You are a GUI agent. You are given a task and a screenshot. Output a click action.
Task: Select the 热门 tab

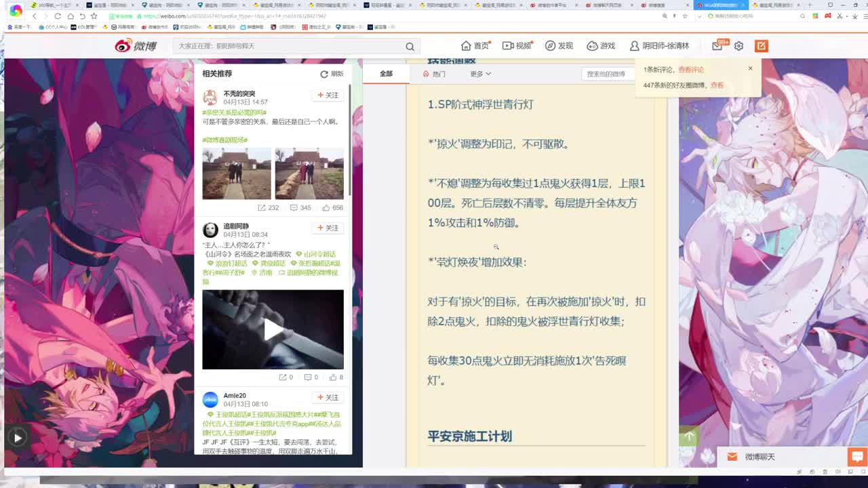coord(434,74)
